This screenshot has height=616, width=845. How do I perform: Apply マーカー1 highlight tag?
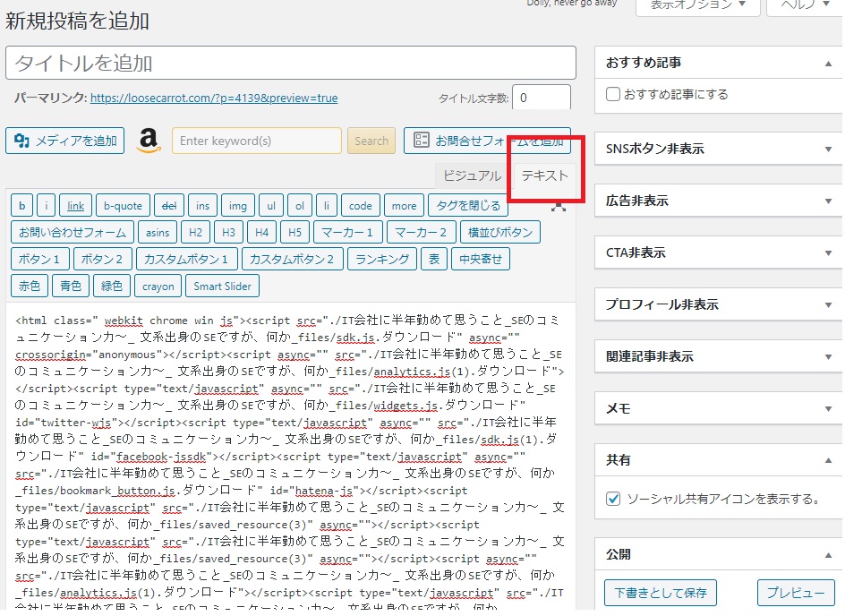348,232
